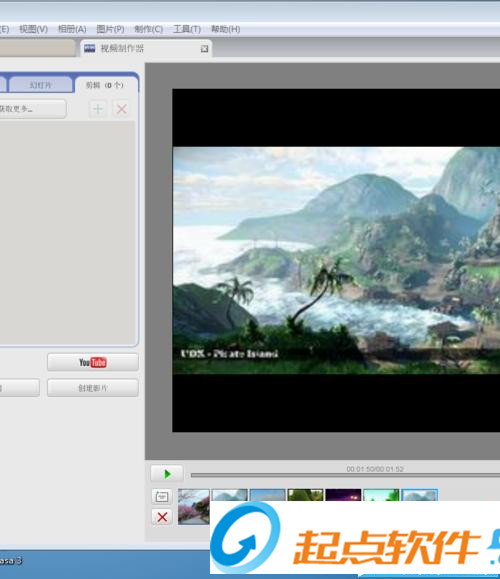The height and width of the screenshot is (579, 500).
Task: Click the red X delete slide icon
Action: click(x=162, y=517)
